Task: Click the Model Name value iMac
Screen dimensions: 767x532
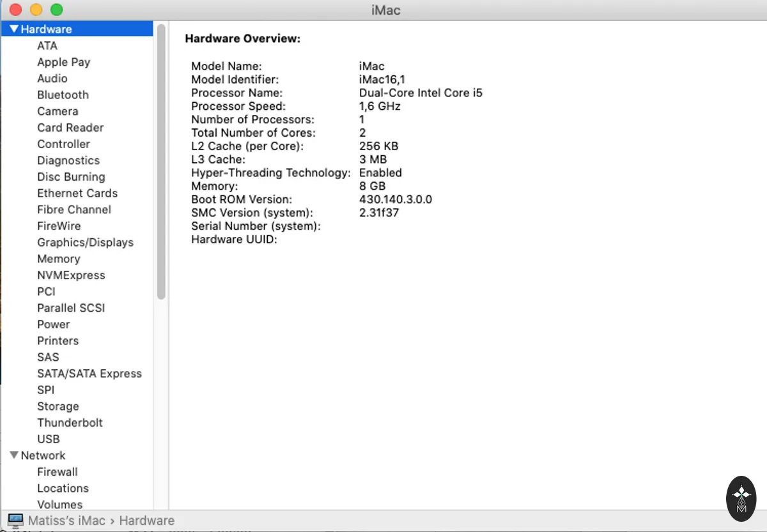Action: coord(372,66)
